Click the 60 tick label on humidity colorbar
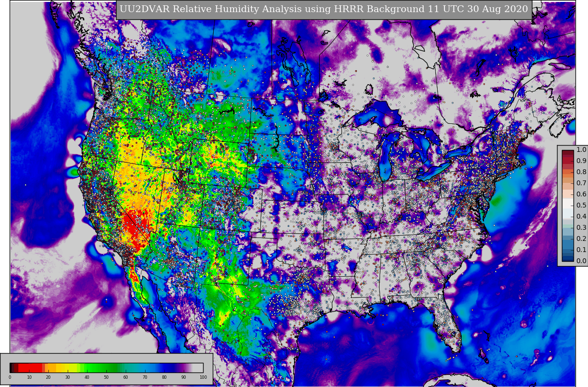 [126, 377]
